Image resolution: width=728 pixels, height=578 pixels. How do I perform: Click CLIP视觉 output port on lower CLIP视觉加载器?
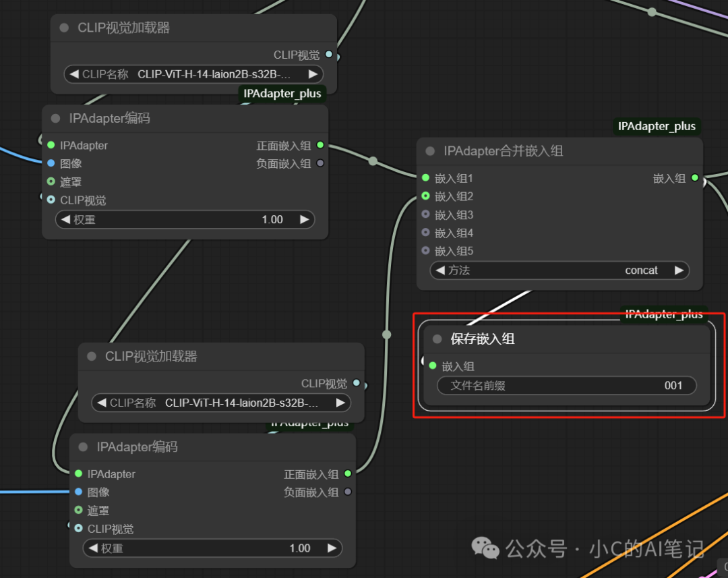pyautogui.click(x=356, y=383)
